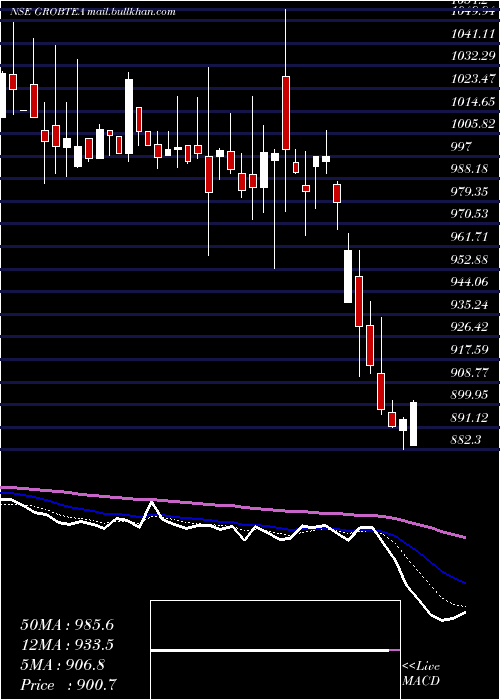Click the 1014.65 price level label
The height and width of the screenshot is (700, 500).
click(x=473, y=101)
